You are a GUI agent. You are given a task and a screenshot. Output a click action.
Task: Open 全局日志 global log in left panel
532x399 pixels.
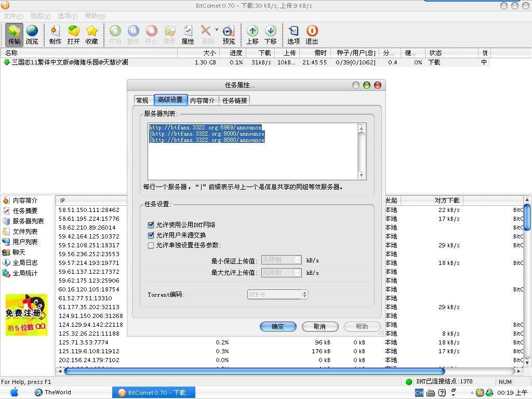(21, 262)
